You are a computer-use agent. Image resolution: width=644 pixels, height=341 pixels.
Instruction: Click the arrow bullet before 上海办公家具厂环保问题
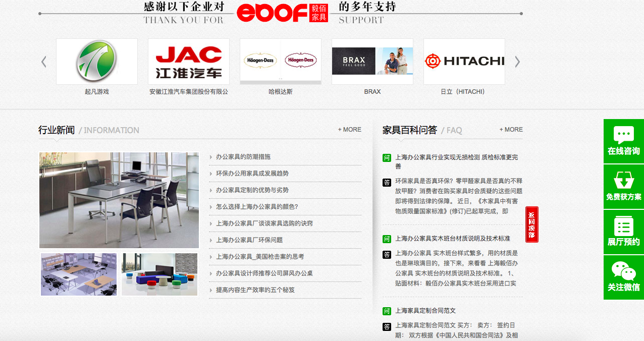click(211, 240)
